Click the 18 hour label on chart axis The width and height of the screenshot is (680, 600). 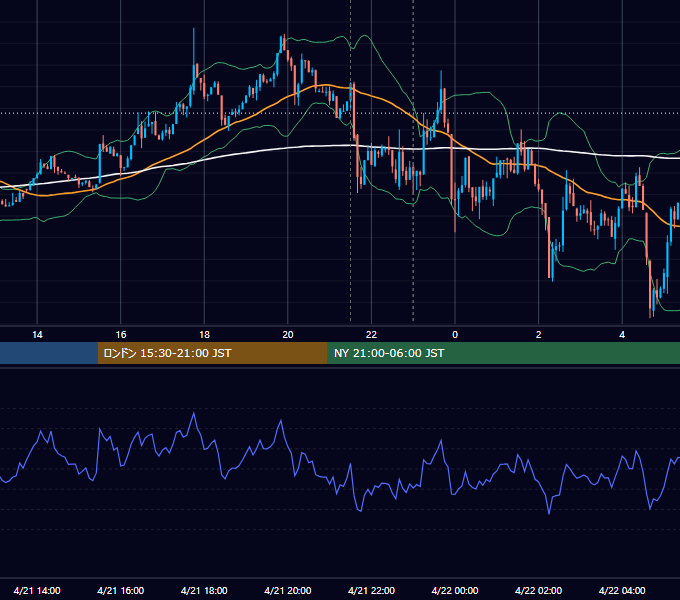pos(204,335)
